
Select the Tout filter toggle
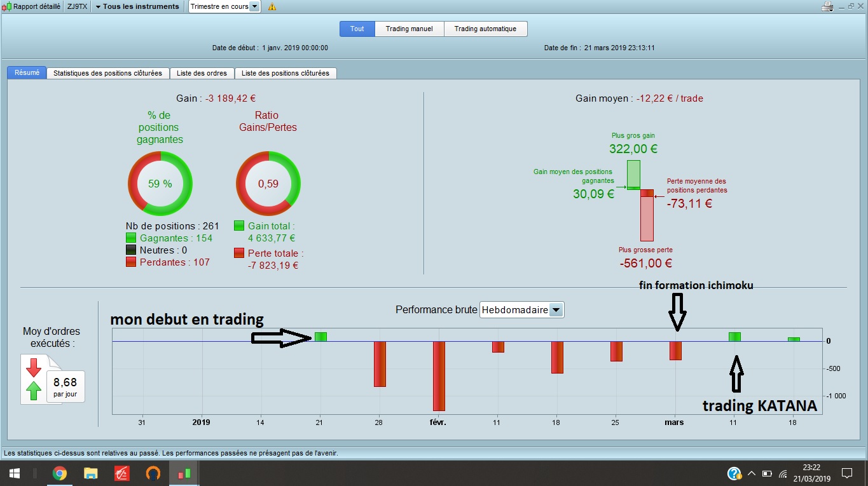357,29
